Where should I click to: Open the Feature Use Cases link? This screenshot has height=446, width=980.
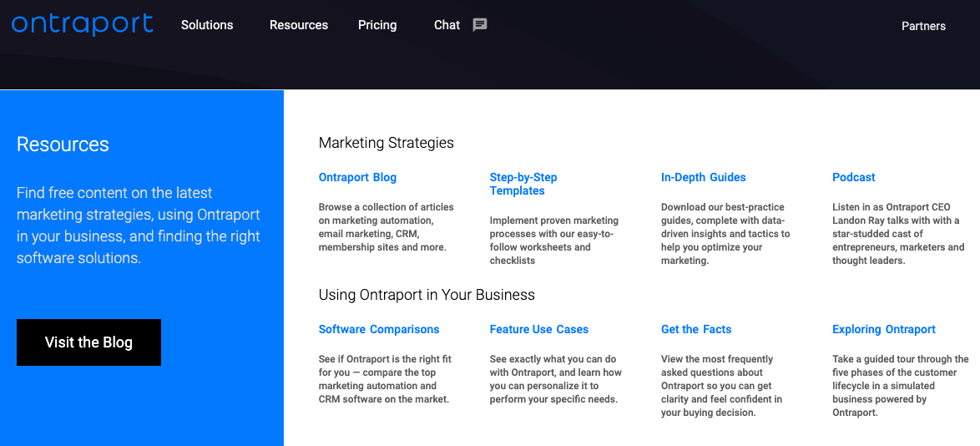click(x=539, y=329)
